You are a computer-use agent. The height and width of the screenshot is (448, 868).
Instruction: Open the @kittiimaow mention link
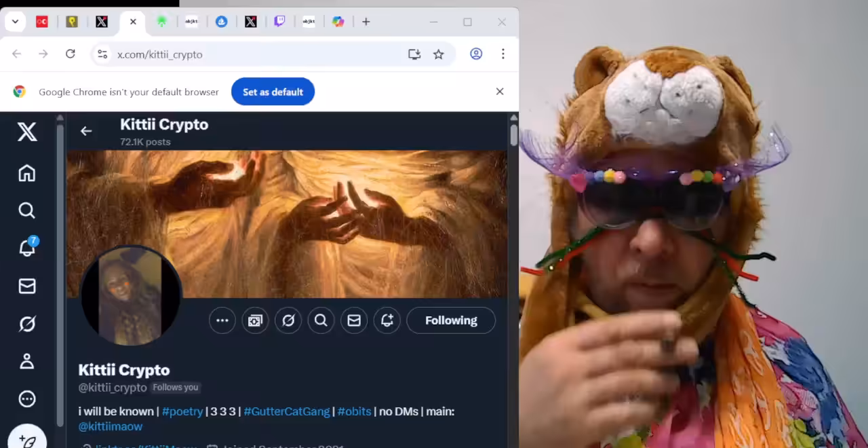coord(111,426)
